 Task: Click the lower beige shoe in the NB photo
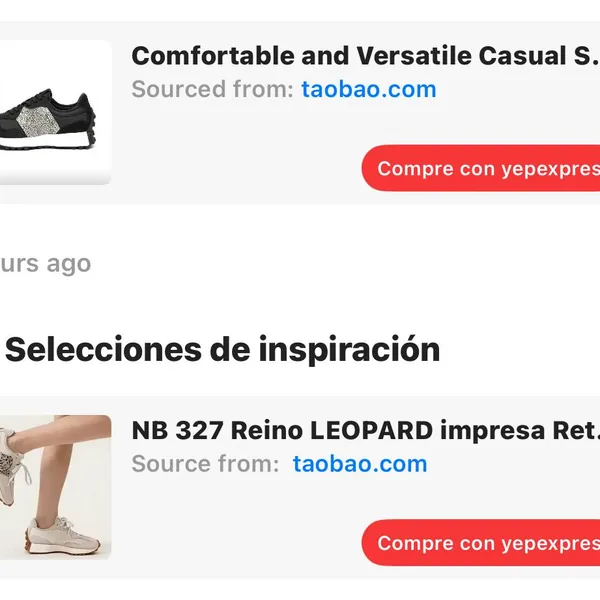tap(64, 535)
